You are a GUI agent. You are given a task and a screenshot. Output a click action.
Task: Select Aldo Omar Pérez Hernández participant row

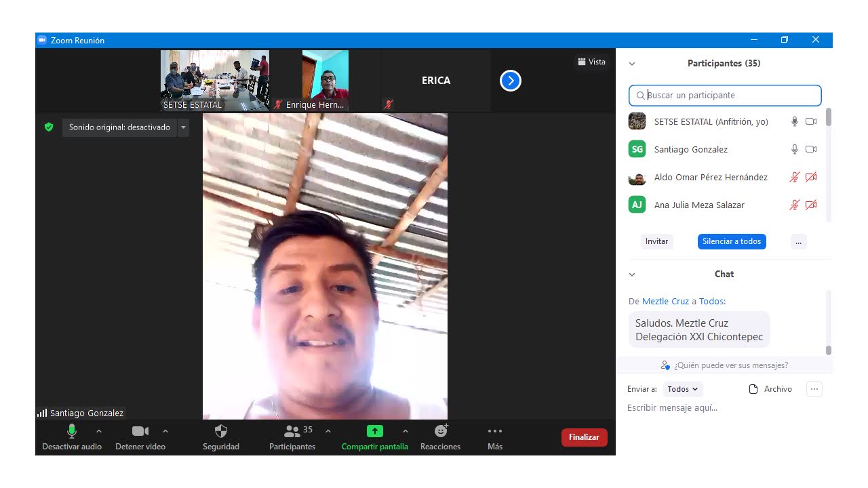(722, 177)
